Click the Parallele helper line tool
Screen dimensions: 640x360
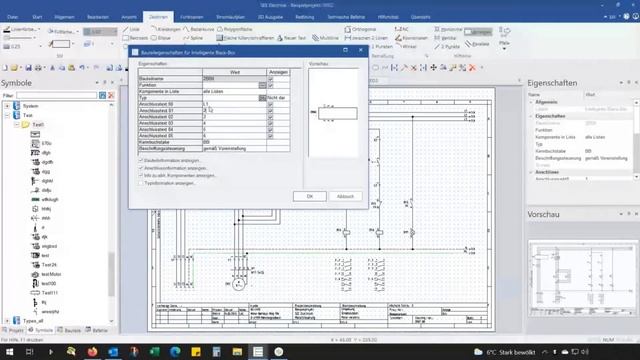pos(477,44)
